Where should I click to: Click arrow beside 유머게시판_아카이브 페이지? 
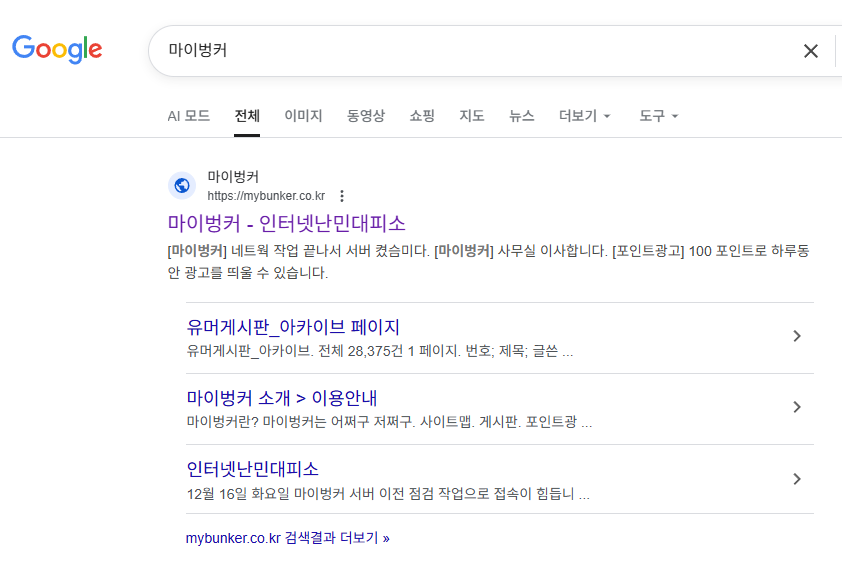click(796, 336)
